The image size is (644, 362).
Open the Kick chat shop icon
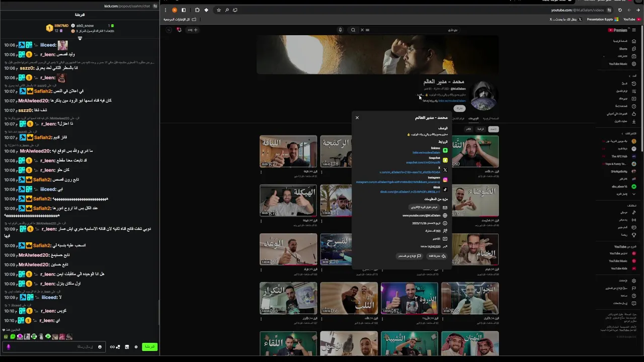[127, 347]
